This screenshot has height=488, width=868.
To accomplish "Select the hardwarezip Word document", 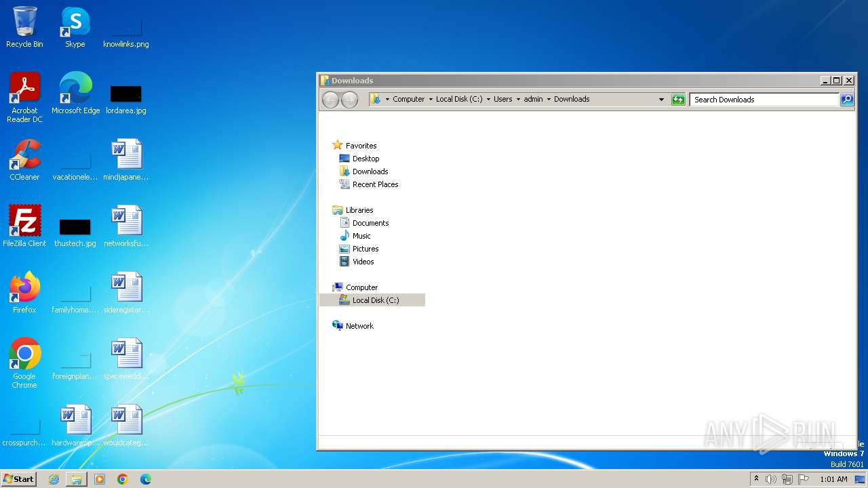I will pyautogui.click(x=75, y=426).
